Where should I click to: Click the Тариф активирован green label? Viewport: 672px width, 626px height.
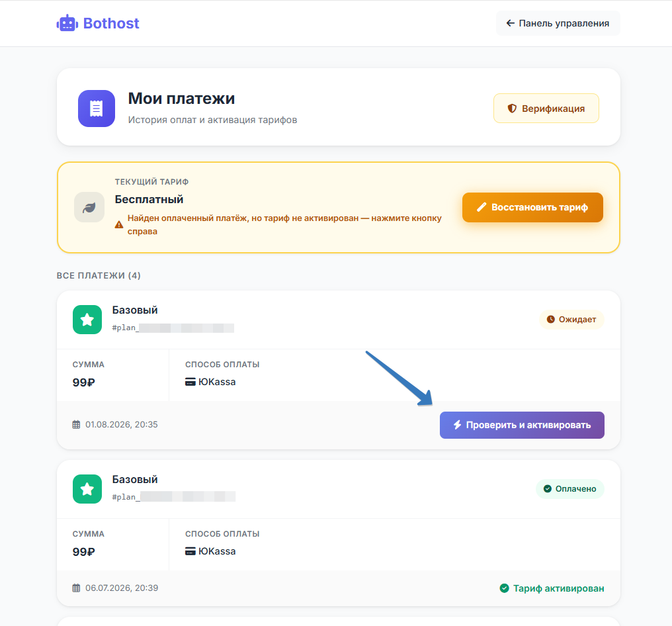pyautogui.click(x=552, y=588)
